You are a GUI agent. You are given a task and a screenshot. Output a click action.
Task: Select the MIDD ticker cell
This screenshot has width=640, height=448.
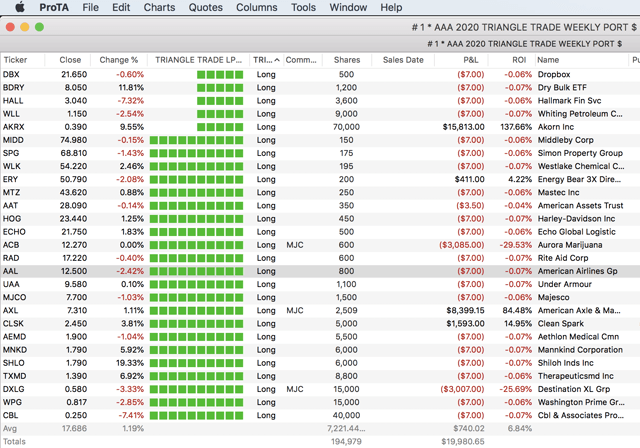(x=13, y=140)
